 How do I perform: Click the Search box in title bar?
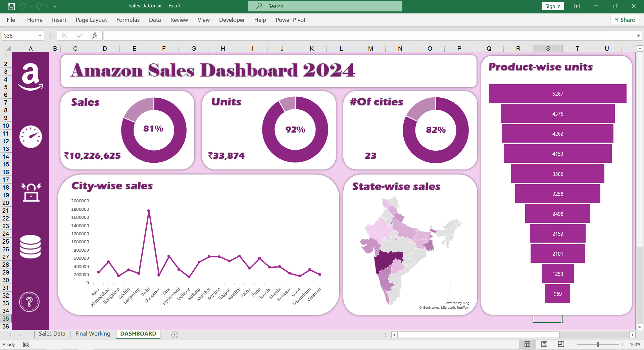(x=325, y=6)
